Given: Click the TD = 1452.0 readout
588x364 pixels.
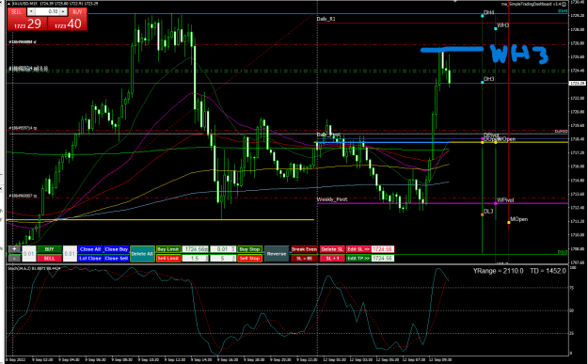Looking at the screenshot, I should (x=548, y=271).
